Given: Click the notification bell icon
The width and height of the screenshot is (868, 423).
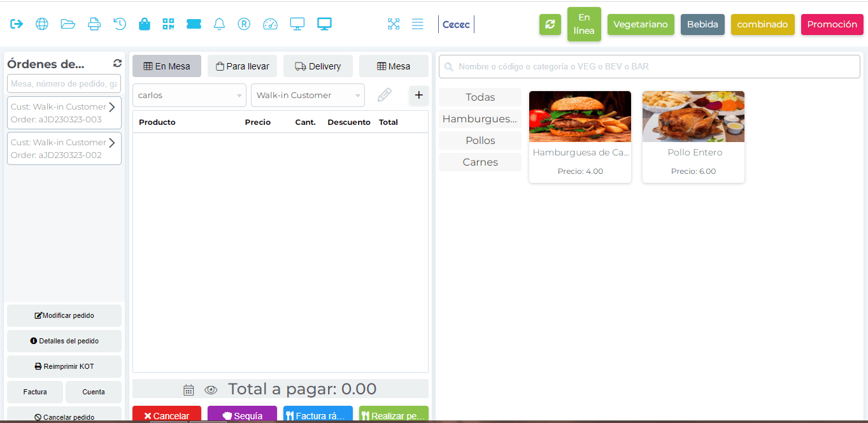Looking at the screenshot, I should 219,24.
